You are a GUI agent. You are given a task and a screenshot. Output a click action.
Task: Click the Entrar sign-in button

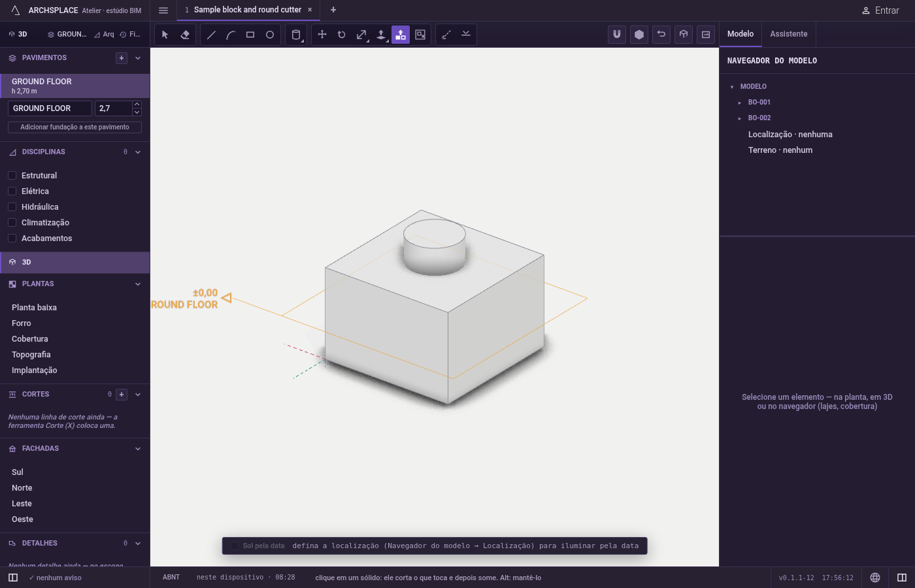click(880, 10)
